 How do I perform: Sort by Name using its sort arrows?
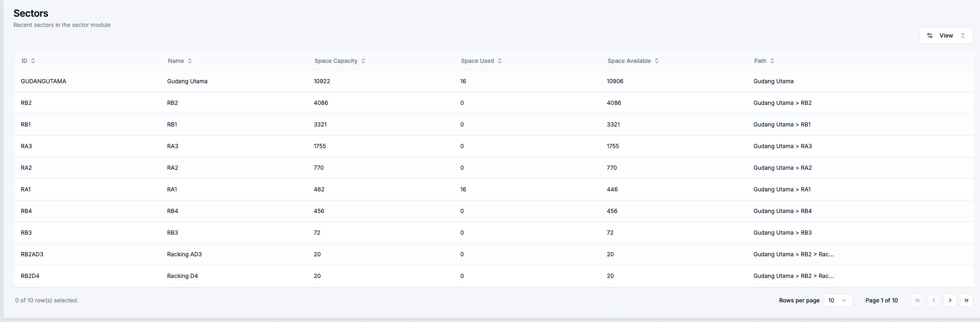point(190,61)
